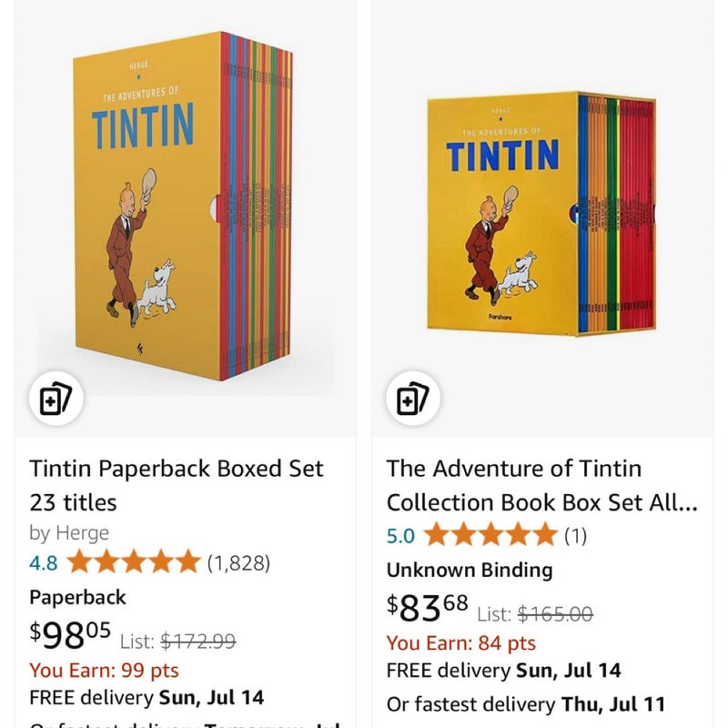Click the 5.0 rating number
The height and width of the screenshot is (728, 728).
click(x=400, y=535)
